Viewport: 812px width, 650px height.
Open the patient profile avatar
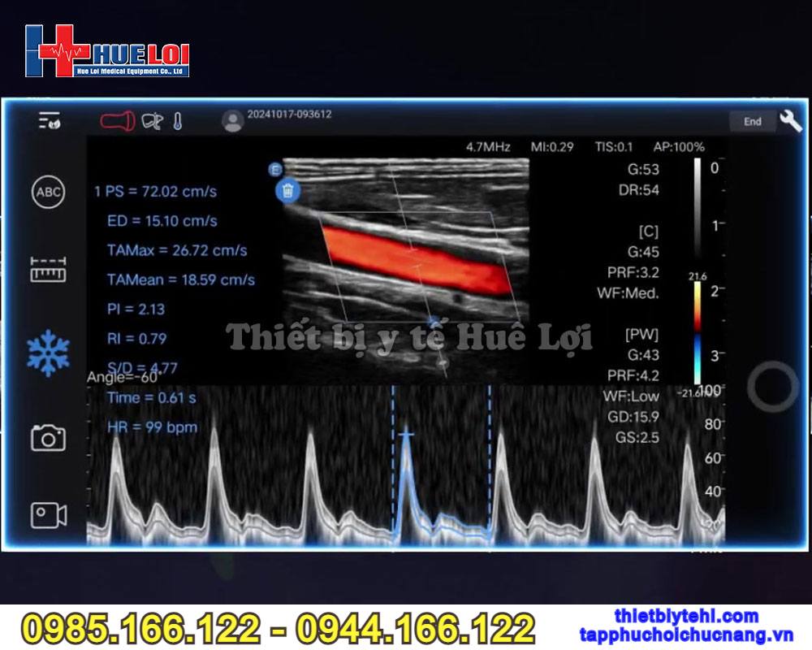[233, 121]
